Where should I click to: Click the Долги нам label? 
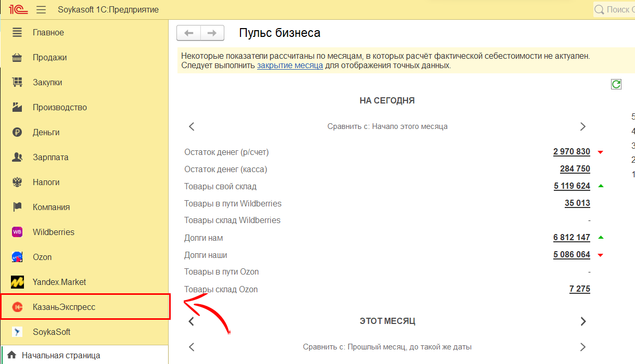204,238
